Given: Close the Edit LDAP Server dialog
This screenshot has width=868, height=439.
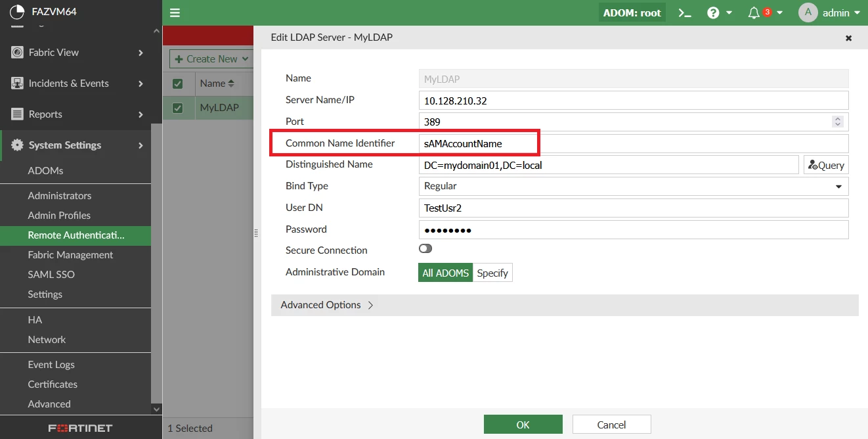Looking at the screenshot, I should [848, 38].
